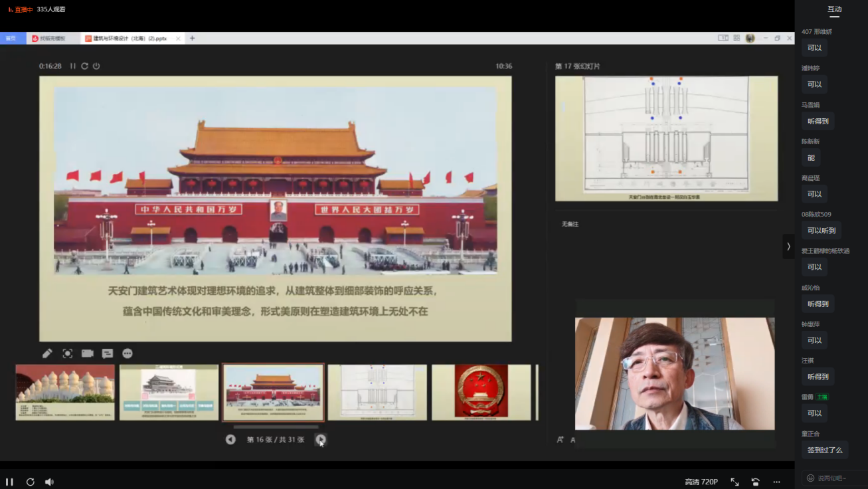Select the national emblem slide thumbnail
The width and height of the screenshot is (868, 489).
click(481, 392)
